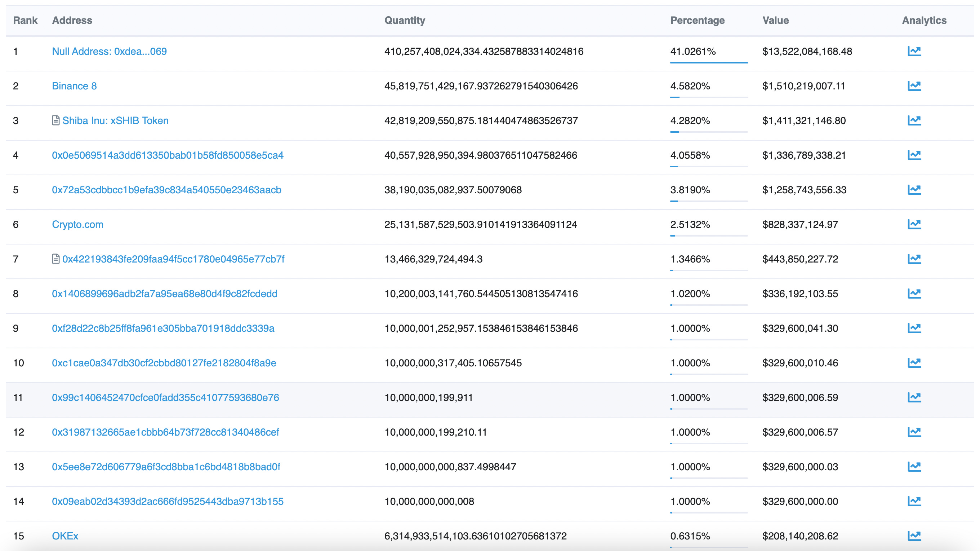Open analytics chart for rank 8 holder
The image size is (980, 551).
pyautogui.click(x=914, y=294)
